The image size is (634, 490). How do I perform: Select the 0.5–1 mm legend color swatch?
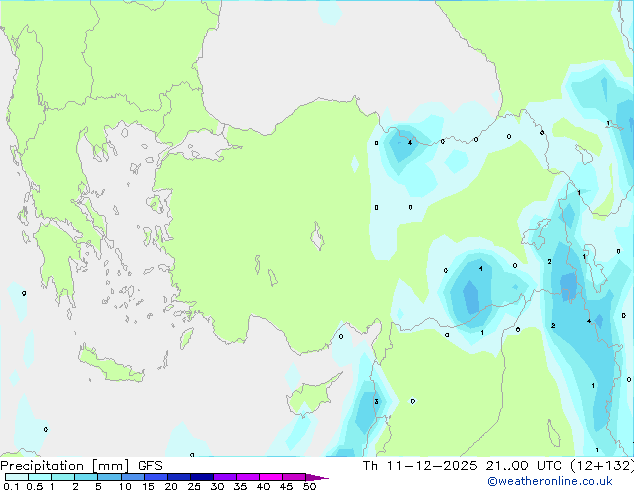point(40,477)
